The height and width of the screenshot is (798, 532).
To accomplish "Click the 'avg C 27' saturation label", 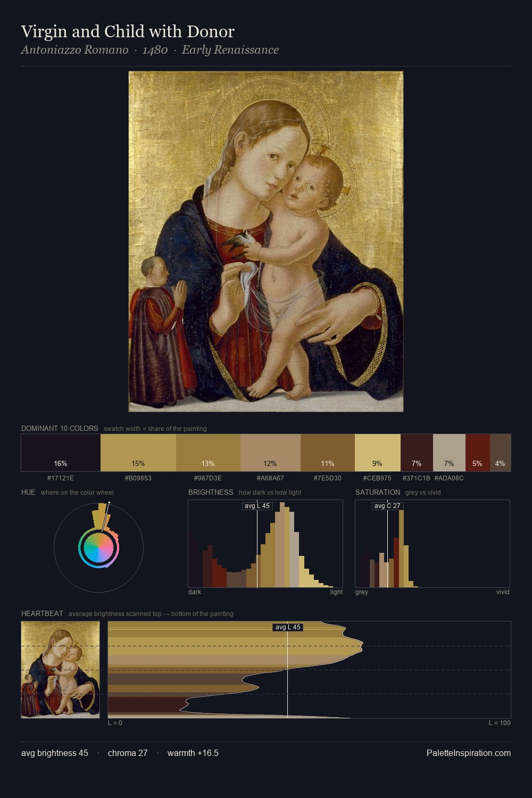I will pos(387,506).
